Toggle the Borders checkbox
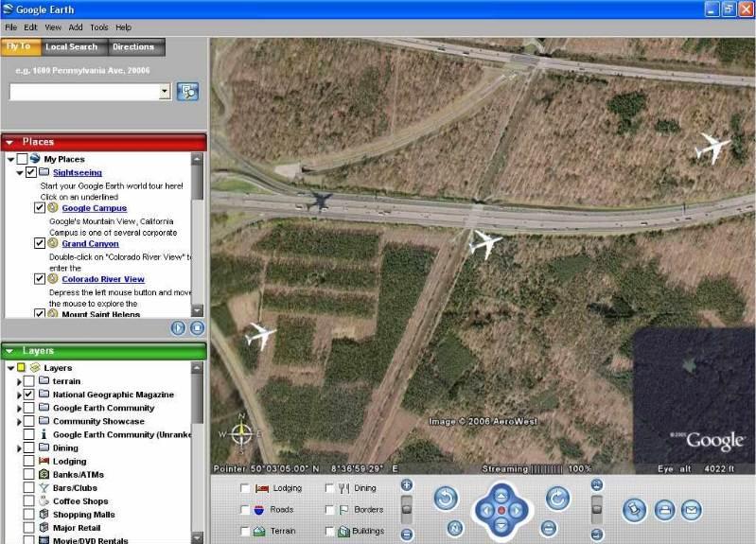The height and width of the screenshot is (544, 756). coord(328,510)
